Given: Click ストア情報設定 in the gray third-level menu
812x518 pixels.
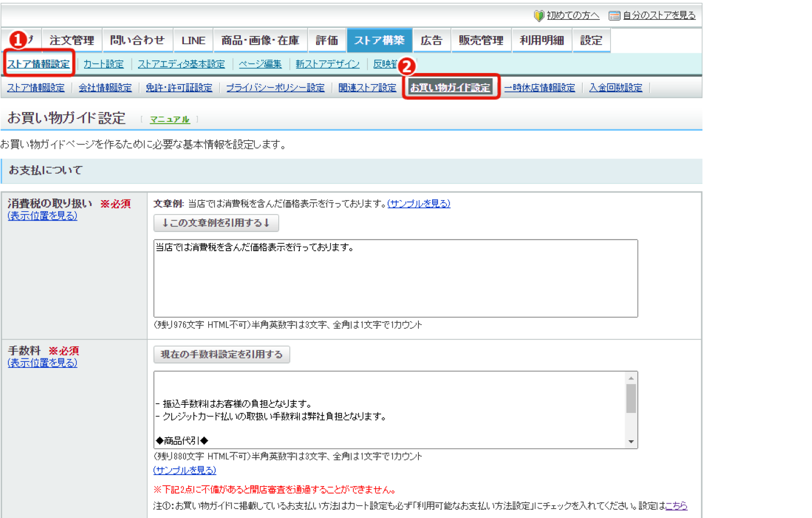Looking at the screenshot, I should (36, 88).
